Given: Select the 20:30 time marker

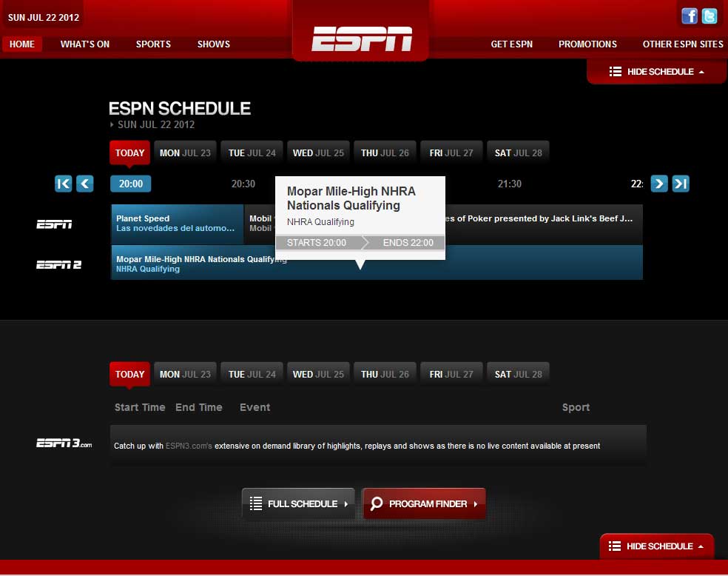Looking at the screenshot, I should [243, 184].
